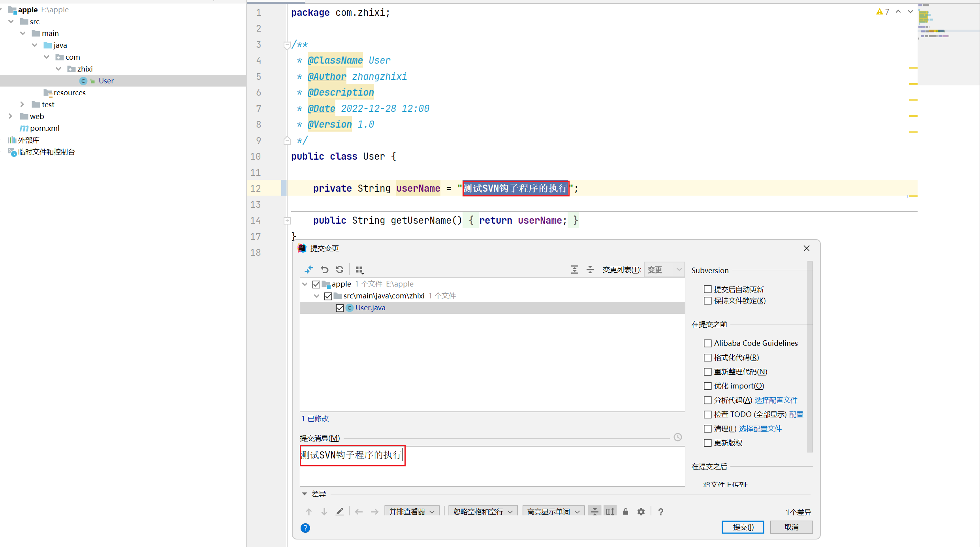Viewport: 980px width, 547px height.
Task: Click the diff settings gear icon
Action: click(x=641, y=512)
